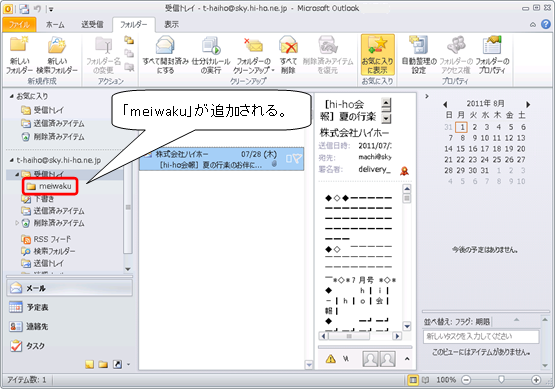The image size is (555, 389).
Task: Click すべて開封済みにする envelope icon
Action: [x=165, y=45]
